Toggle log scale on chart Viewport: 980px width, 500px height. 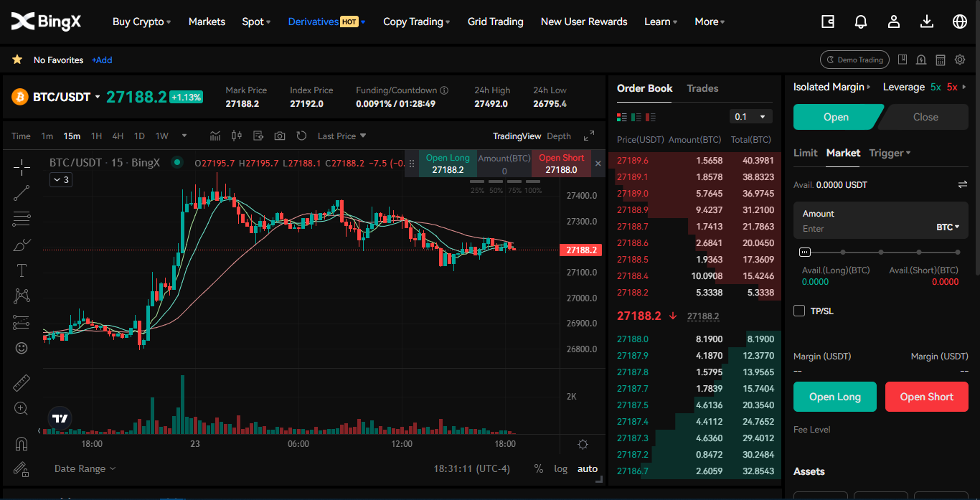(561, 468)
